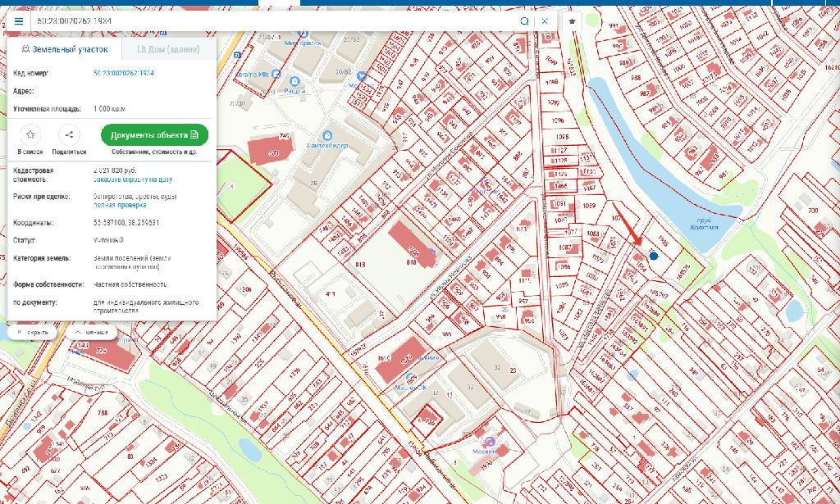The image size is (840, 504).
Task: Switch to Дом (здание) tab
Action: point(168,49)
